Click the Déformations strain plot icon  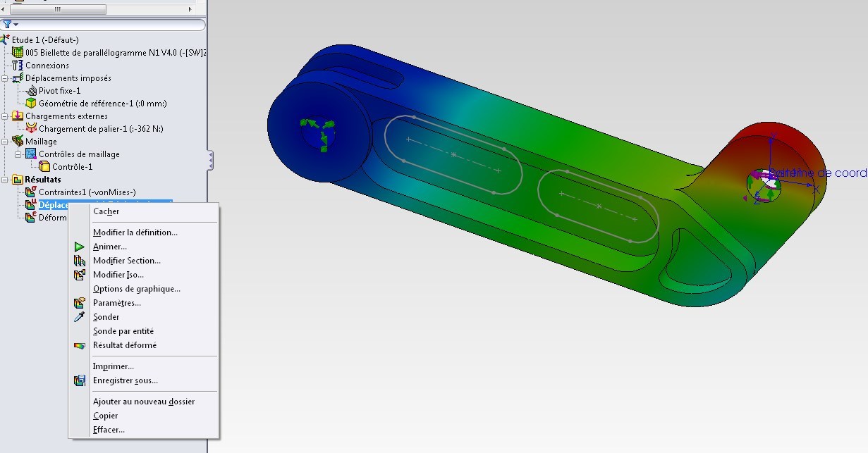pos(32,217)
